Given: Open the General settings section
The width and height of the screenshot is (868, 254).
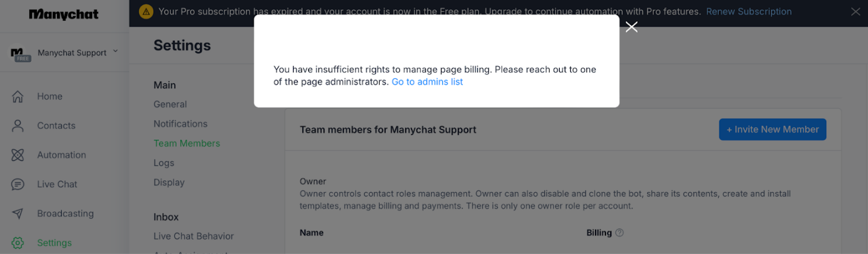Looking at the screenshot, I should click(x=170, y=105).
